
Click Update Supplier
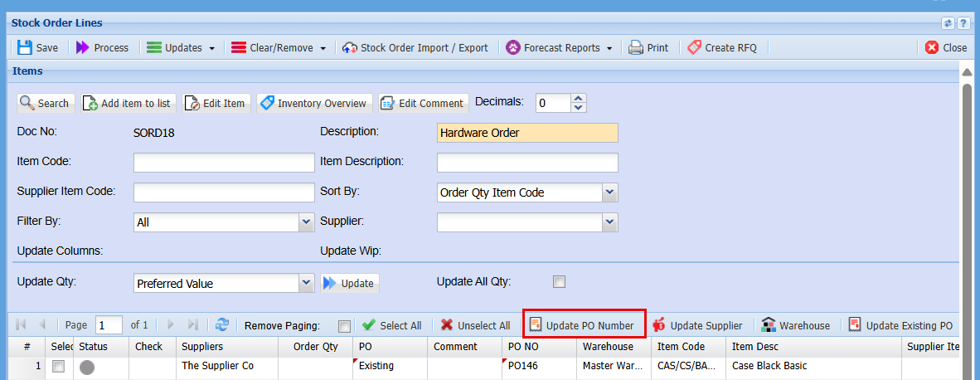(697, 325)
